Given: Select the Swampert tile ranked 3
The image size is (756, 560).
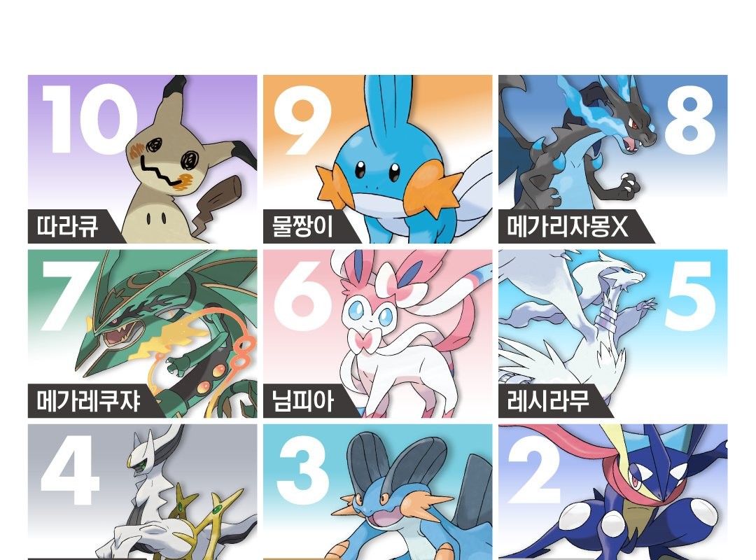Looking at the screenshot, I should pyautogui.click(x=377, y=492).
